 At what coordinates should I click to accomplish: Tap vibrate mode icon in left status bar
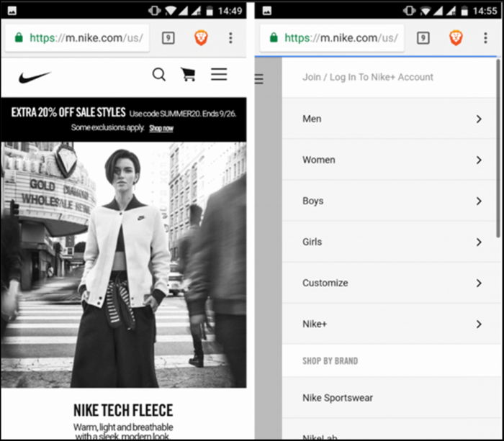pos(155,11)
